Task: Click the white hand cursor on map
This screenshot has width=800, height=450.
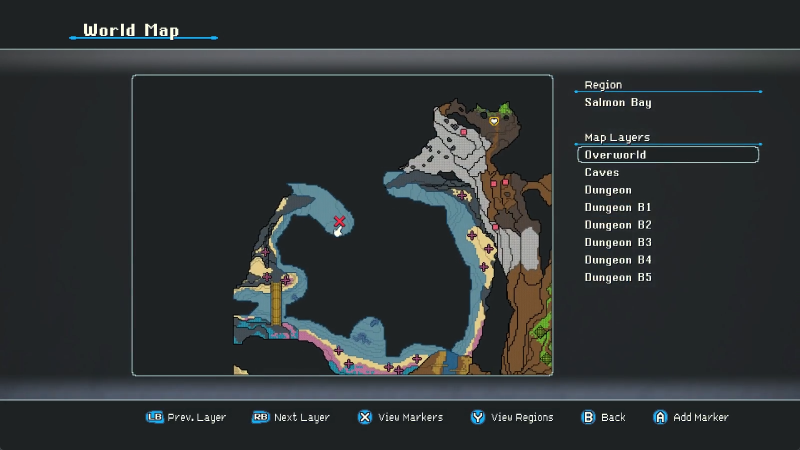Action: [337, 232]
